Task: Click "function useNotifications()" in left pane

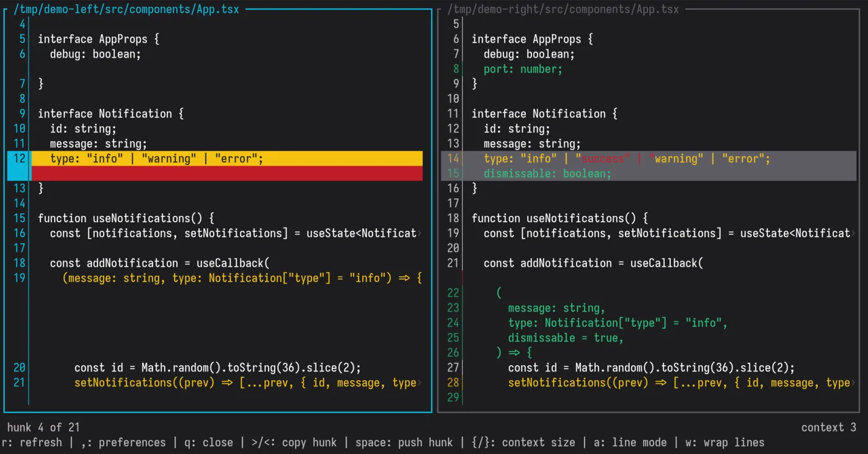Action: point(120,218)
